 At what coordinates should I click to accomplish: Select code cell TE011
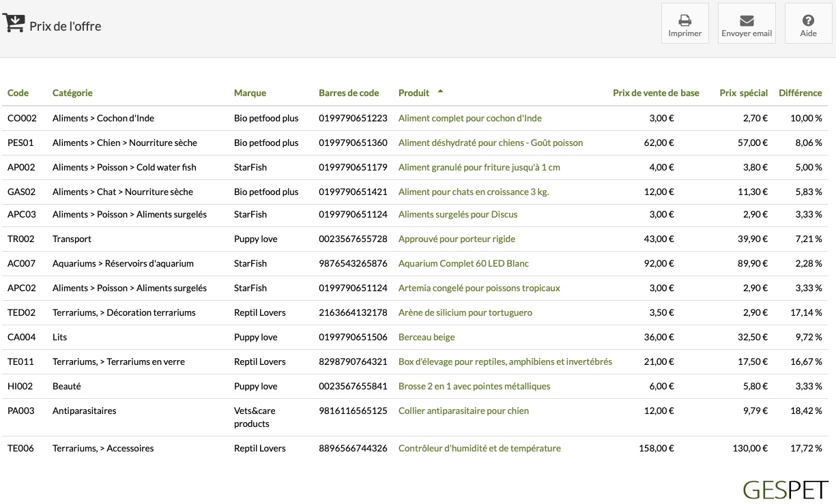pos(20,361)
